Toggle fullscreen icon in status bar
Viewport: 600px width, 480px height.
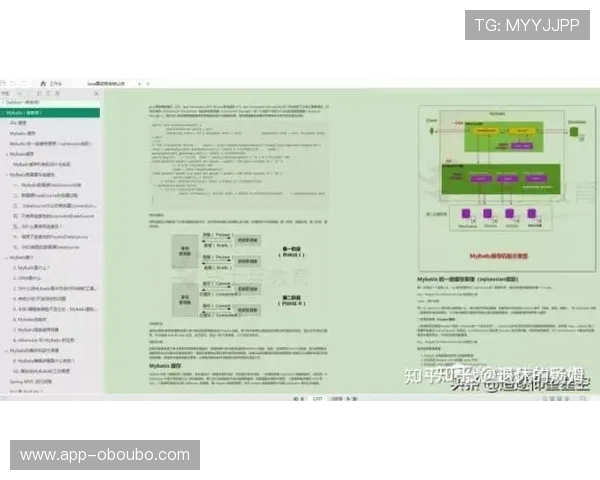(583, 398)
